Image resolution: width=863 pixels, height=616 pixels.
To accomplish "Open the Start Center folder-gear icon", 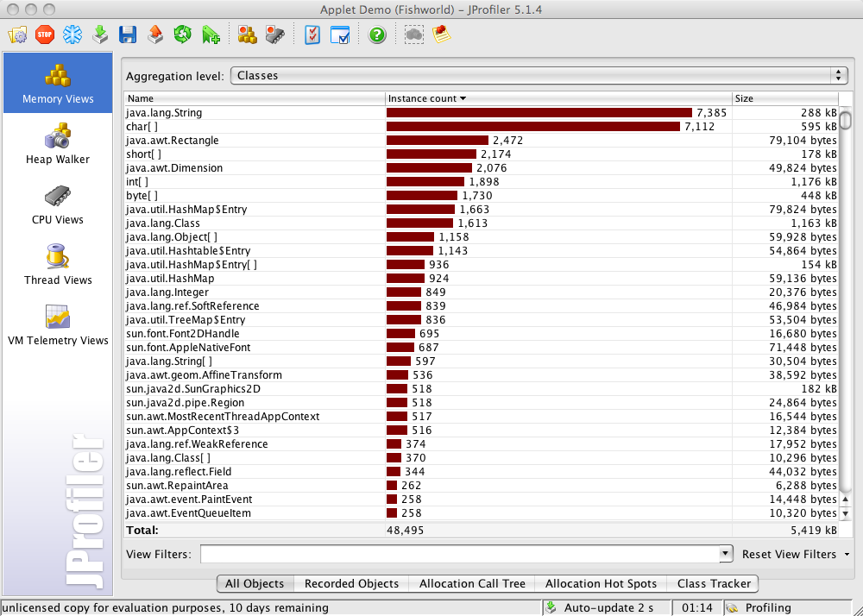I will pyautogui.click(x=17, y=35).
